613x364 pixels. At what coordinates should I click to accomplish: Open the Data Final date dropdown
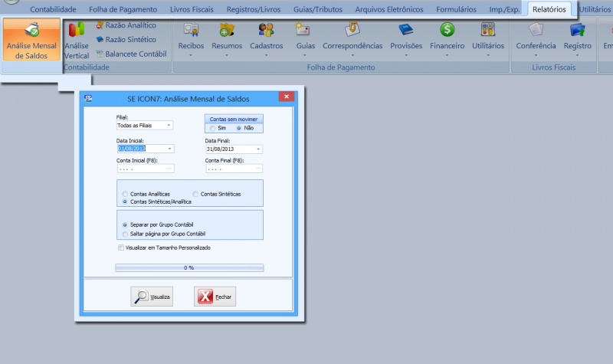(x=258, y=149)
